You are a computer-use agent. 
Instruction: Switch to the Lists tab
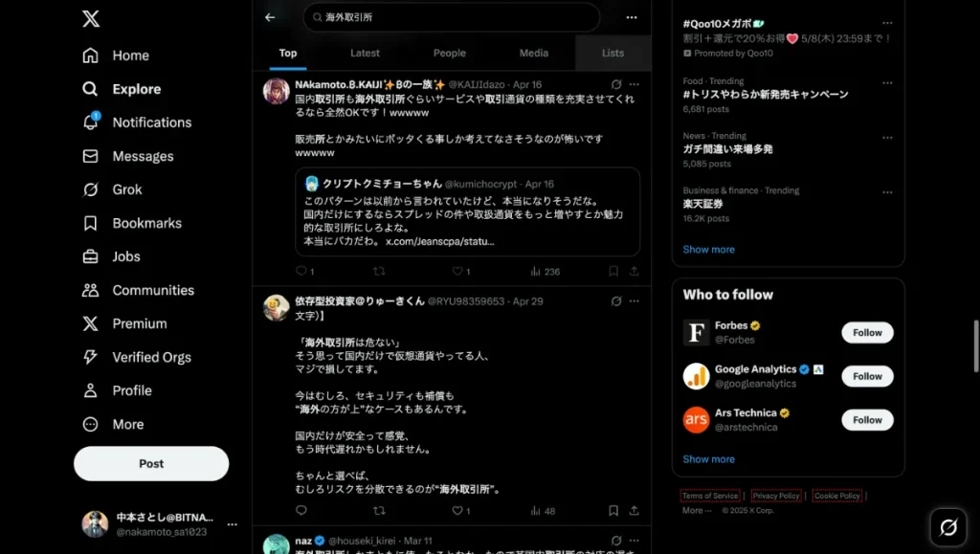coord(613,53)
